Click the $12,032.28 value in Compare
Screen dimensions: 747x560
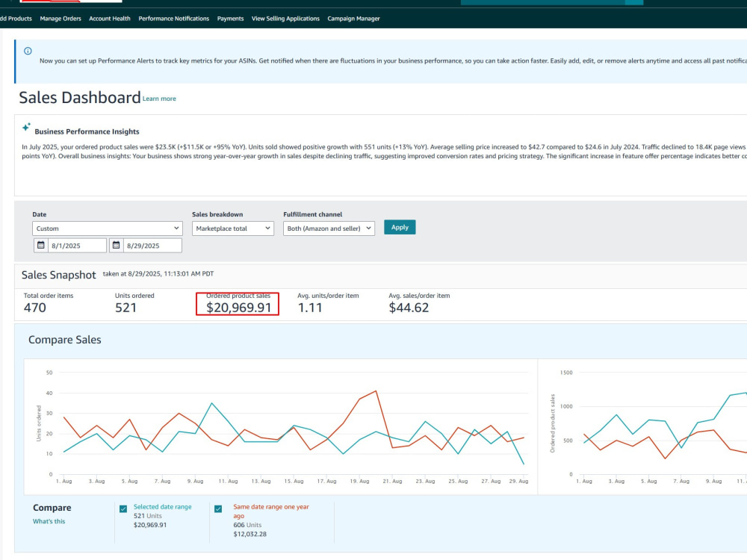coord(249,534)
